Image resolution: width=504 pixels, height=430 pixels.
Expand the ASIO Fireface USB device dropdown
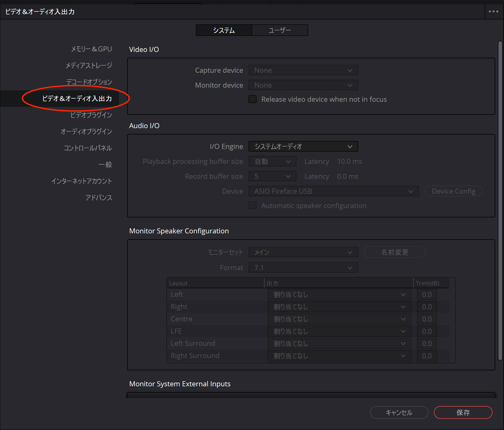coord(334,191)
